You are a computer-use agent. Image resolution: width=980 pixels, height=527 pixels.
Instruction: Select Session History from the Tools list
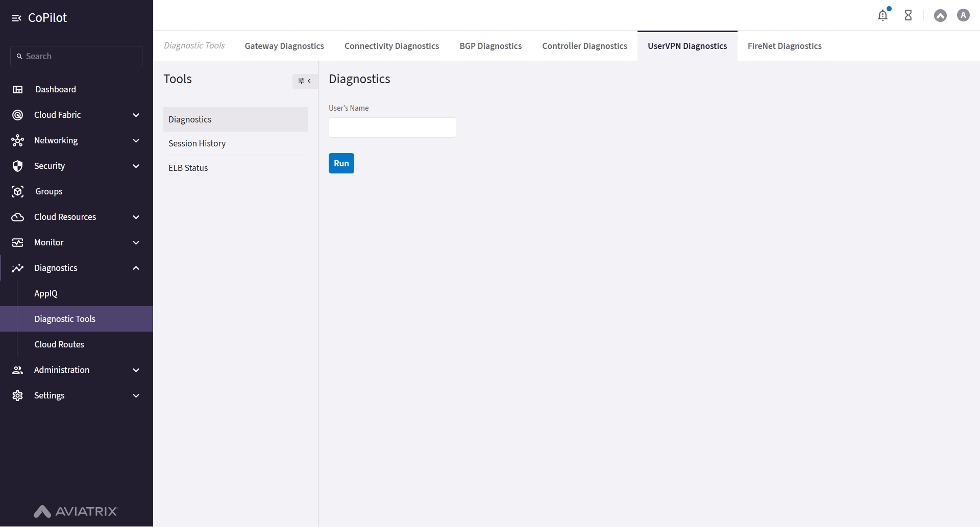[x=197, y=143]
